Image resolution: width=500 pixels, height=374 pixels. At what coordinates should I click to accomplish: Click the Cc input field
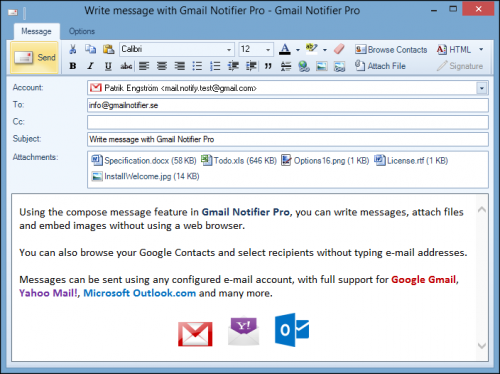click(x=288, y=122)
